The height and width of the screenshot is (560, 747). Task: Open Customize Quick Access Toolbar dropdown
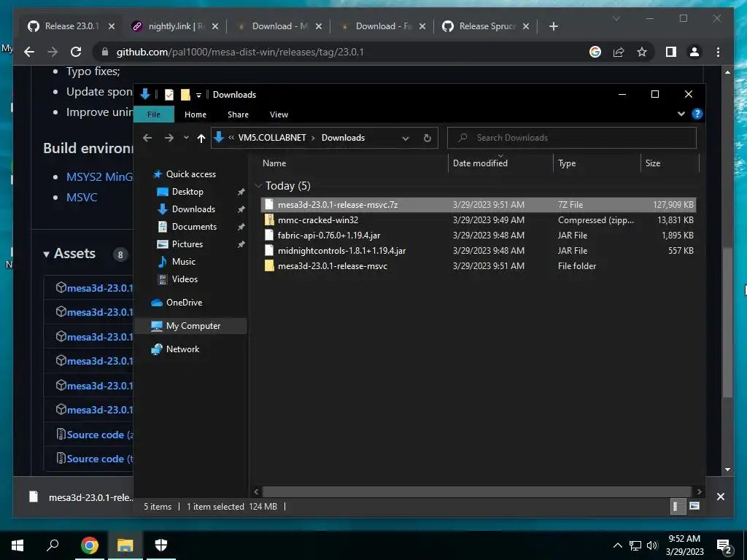198,95
